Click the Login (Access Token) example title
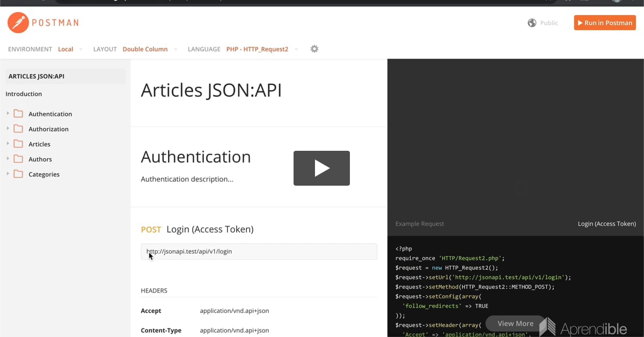Image resolution: width=644 pixels, height=337 pixels. tap(606, 224)
